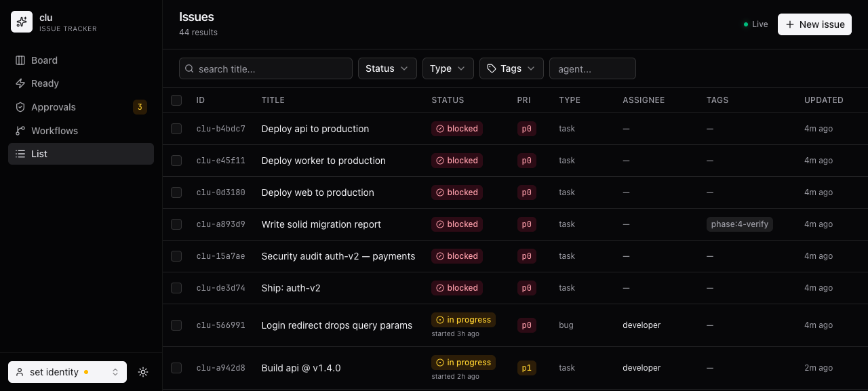
Task: Sort by the UPDATED column header
Action: 824,100
